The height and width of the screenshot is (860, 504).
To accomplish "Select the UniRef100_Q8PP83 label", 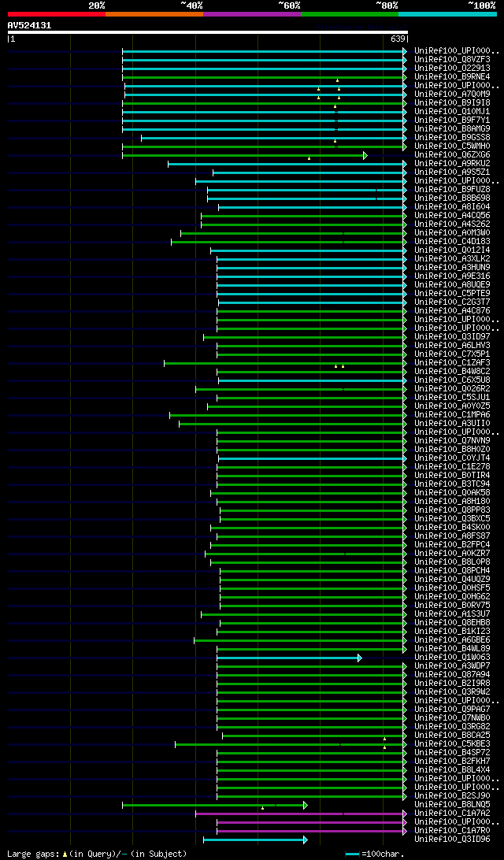I will pos(453,510).
